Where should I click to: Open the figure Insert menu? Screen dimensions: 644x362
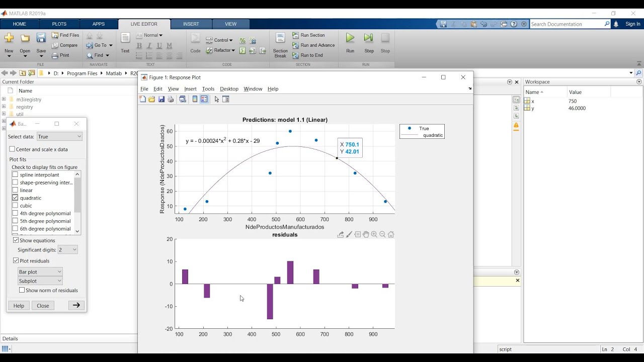pyautogui.click(x=190, y=89)
